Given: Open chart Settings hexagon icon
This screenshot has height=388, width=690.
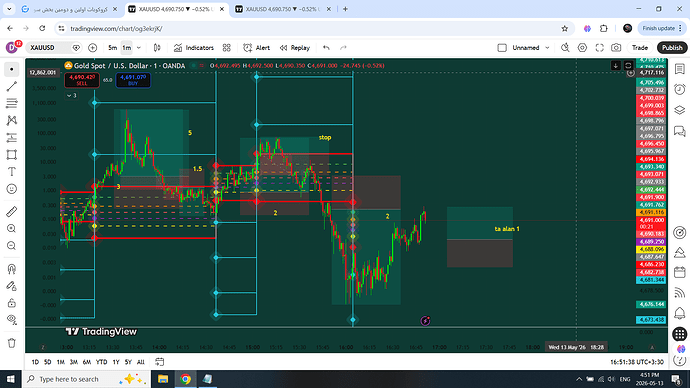Looking at the screenshot, I should (582, 48).
